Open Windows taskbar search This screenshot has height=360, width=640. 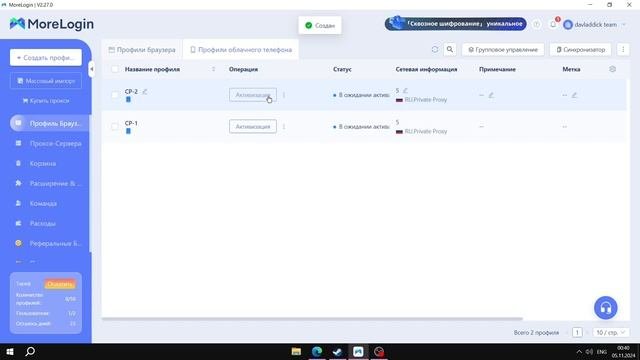pyautogui.click(x=30, y=351)
